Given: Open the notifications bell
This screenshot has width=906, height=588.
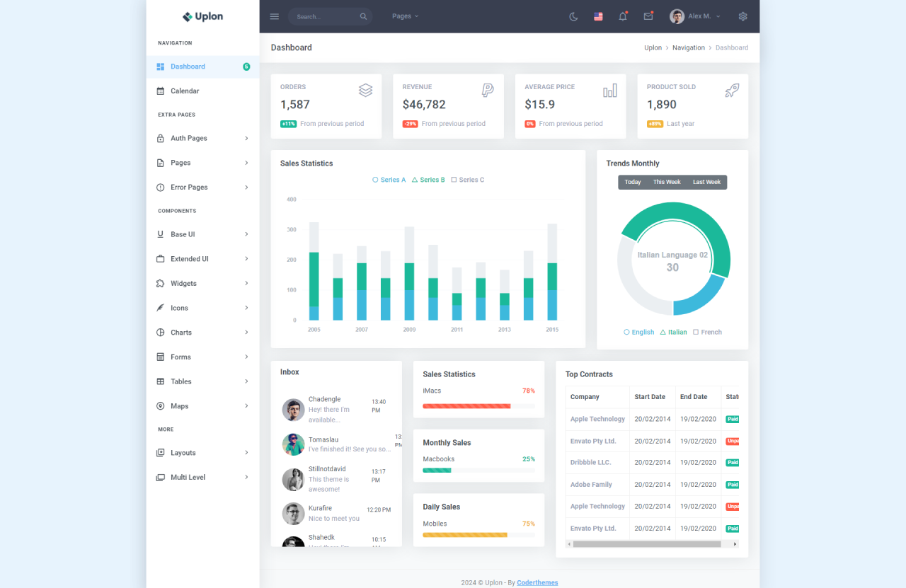Looking at the screenshot, I should 623,16.
